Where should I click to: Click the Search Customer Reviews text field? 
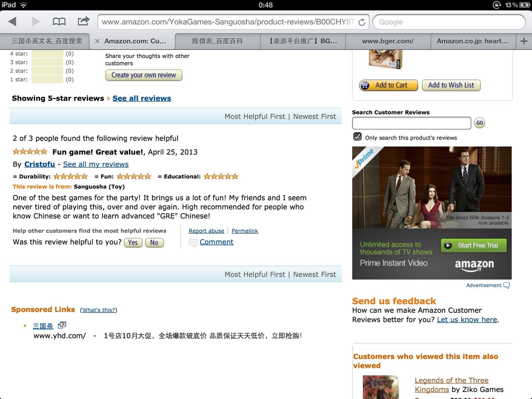[x=411, y=123]
